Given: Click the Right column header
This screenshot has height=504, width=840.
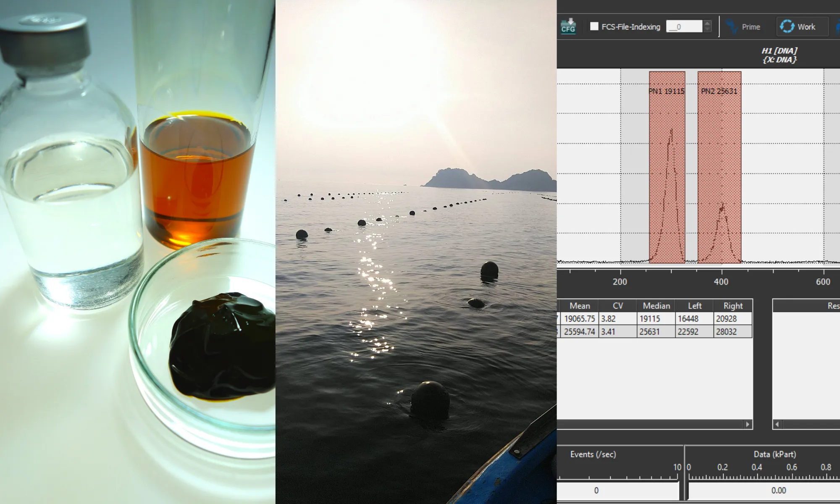Looking at the screenshot, I should [x=733, y=306].
